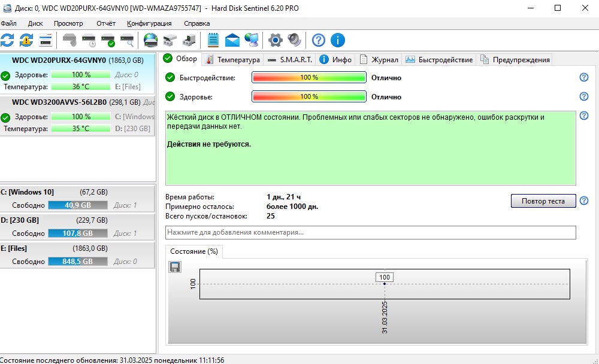This screenshot has width=599, height=364.
Task: Click the 100 data point on chart
Action: tap(385, 283)
